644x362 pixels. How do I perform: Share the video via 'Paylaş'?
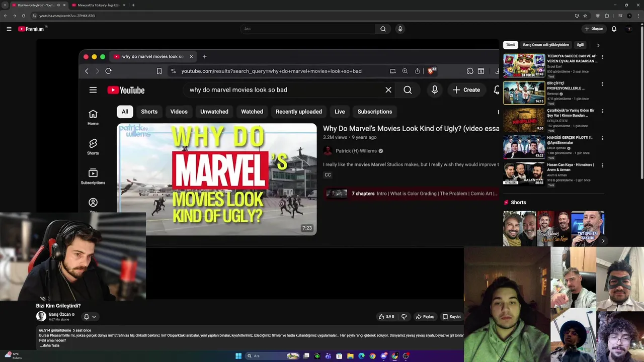425,317
